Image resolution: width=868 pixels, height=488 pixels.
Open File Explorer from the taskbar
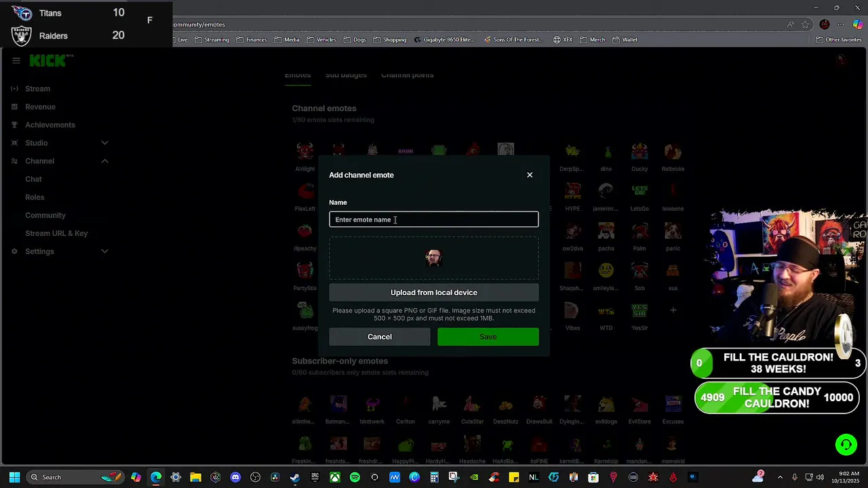pos(195,477)
